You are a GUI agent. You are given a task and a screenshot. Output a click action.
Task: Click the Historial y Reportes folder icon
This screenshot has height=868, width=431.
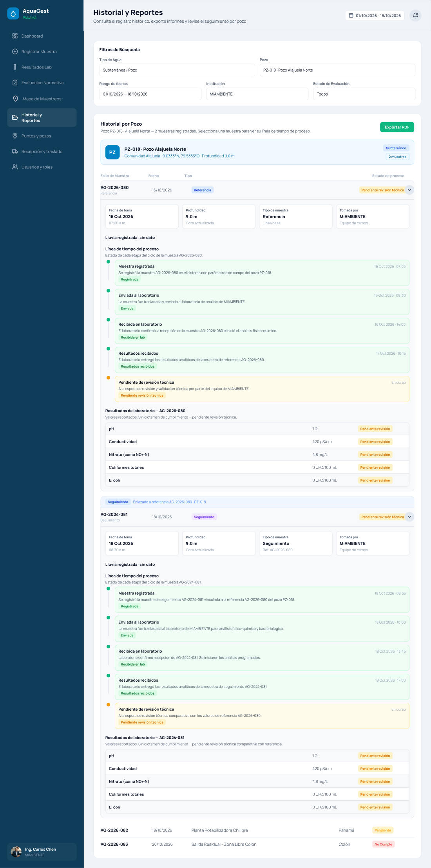click(x=15, y=117)
